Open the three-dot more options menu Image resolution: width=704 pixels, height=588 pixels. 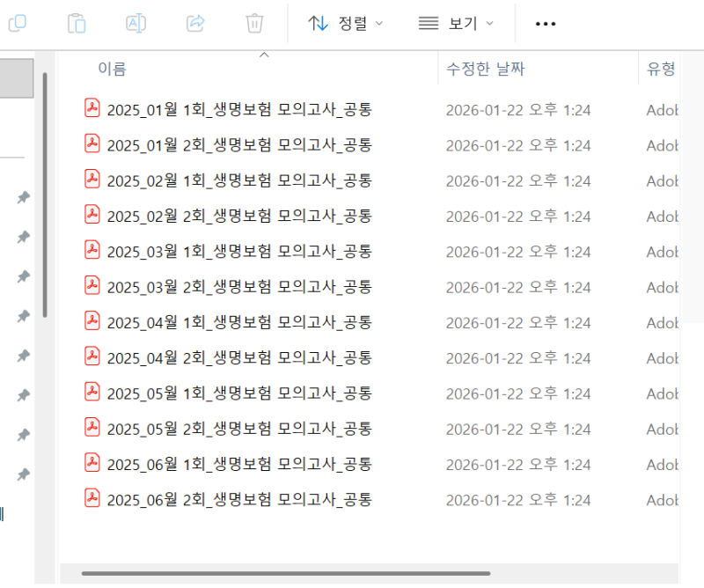[x=546, y=24]
